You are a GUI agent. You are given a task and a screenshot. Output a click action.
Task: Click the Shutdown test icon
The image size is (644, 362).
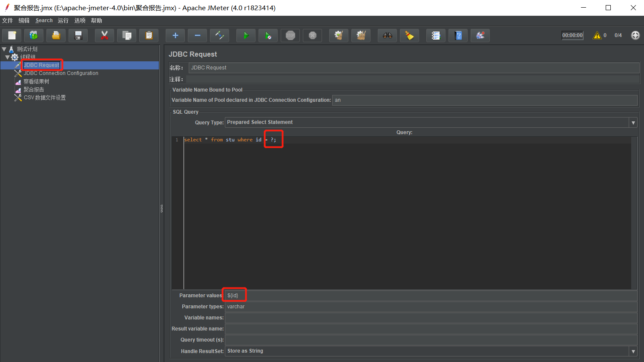pos(312,35)
